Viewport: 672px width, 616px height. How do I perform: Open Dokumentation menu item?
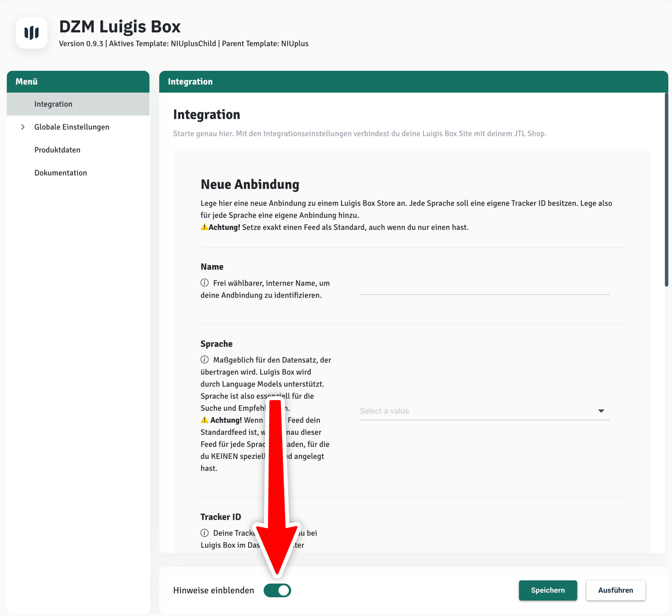pos(60,173)
